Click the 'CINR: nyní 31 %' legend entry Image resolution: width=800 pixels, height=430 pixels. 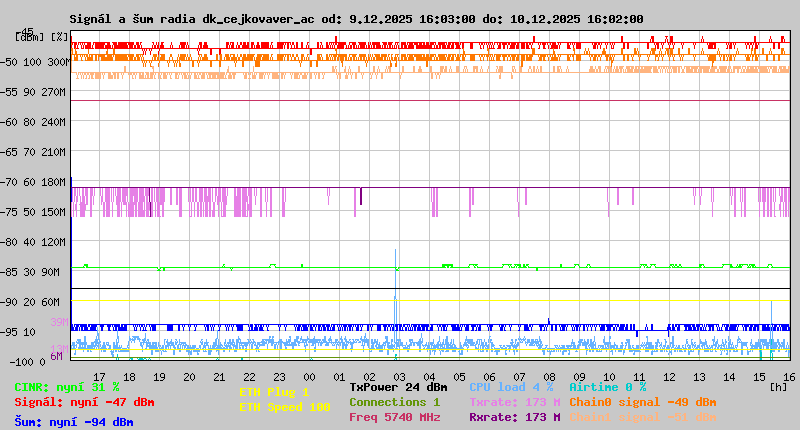click(67, 388)
